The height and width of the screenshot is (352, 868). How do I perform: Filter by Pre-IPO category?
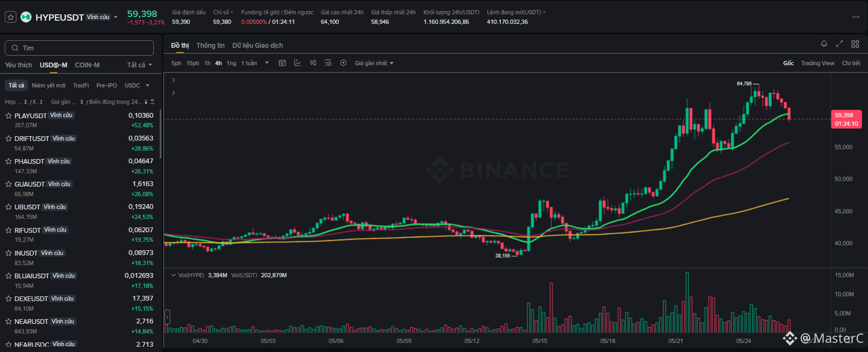coord(107,85)
